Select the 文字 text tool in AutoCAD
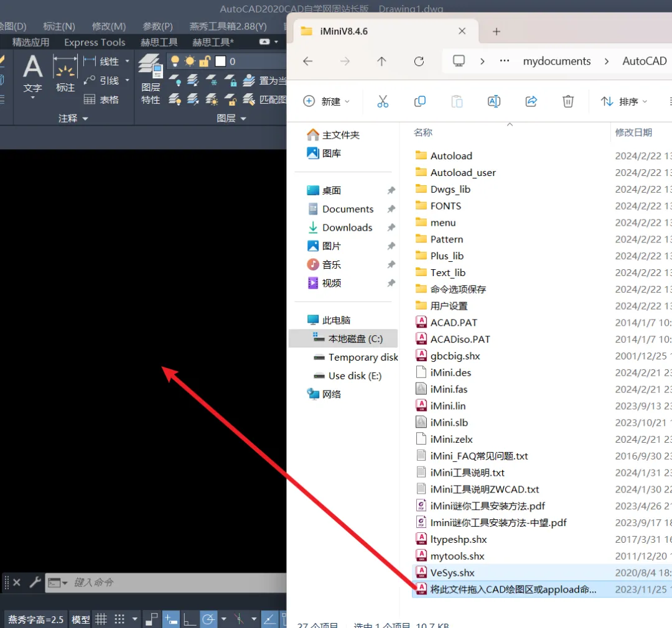672x628 pixels. 32,73
